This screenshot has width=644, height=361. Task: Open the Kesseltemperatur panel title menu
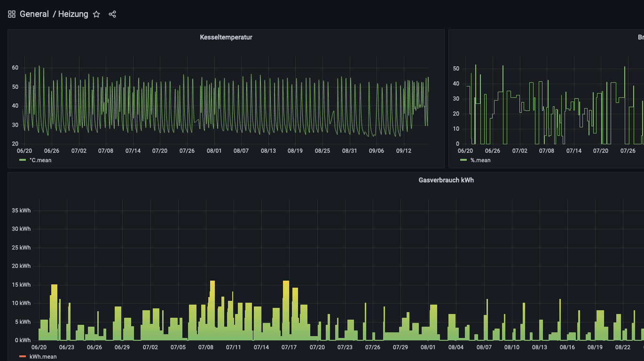click(226, 37)
